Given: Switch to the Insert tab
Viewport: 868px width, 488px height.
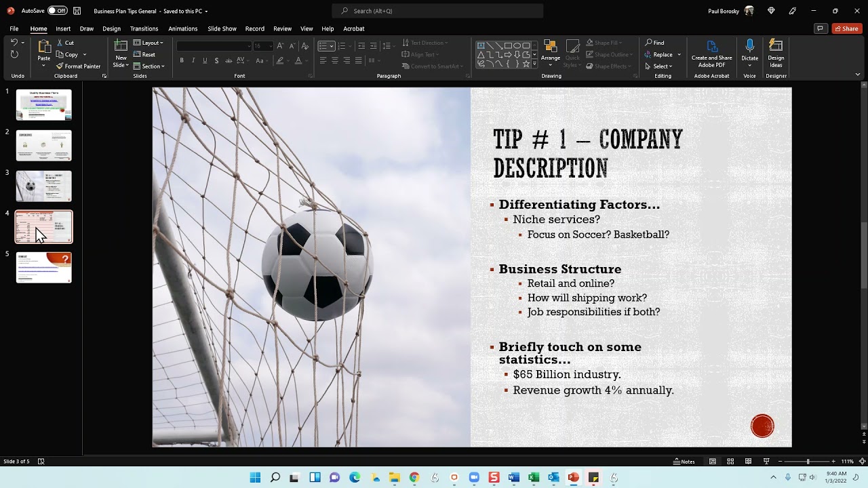Looking at the screenshot, I should 63,28.
